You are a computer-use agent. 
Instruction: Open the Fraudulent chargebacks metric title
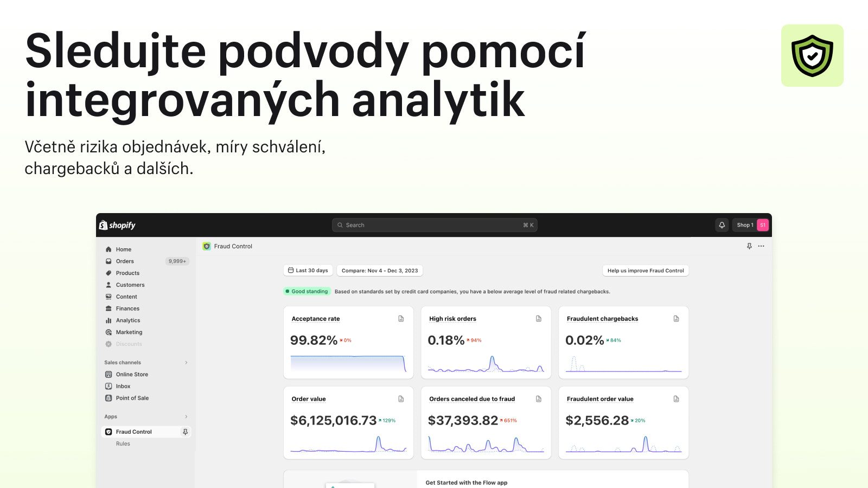602,319
